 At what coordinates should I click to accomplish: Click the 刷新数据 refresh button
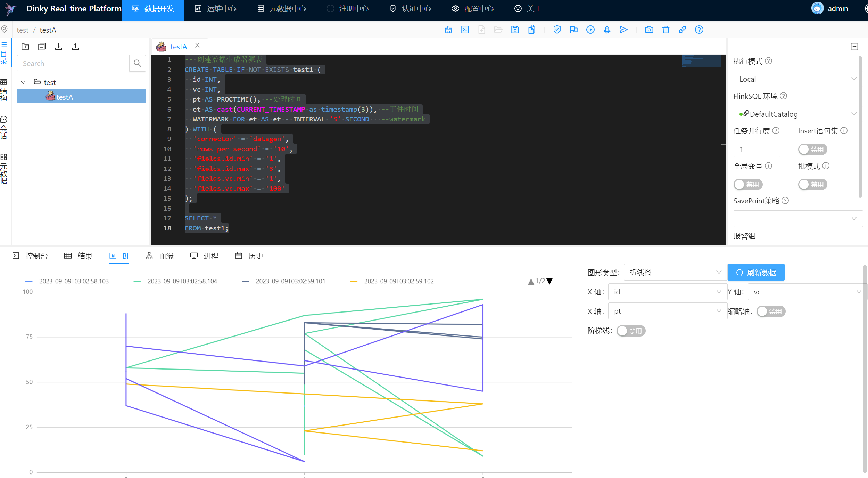756,273
